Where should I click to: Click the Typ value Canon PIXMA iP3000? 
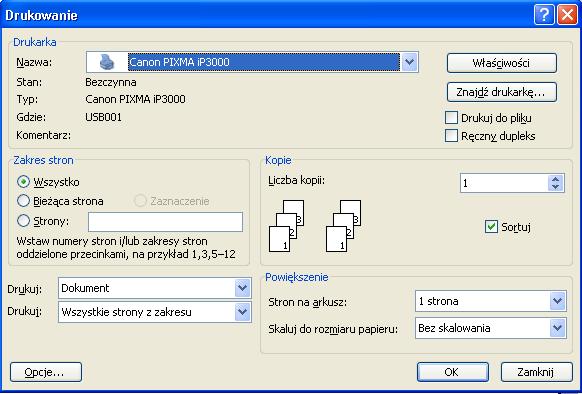(135, 99)
